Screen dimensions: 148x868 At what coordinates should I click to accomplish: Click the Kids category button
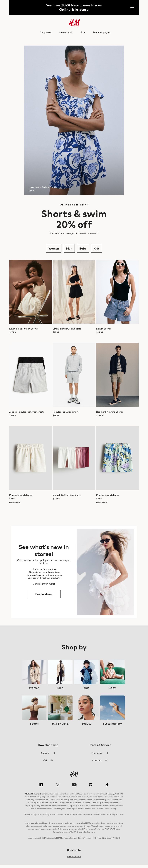tap(97, 248)
